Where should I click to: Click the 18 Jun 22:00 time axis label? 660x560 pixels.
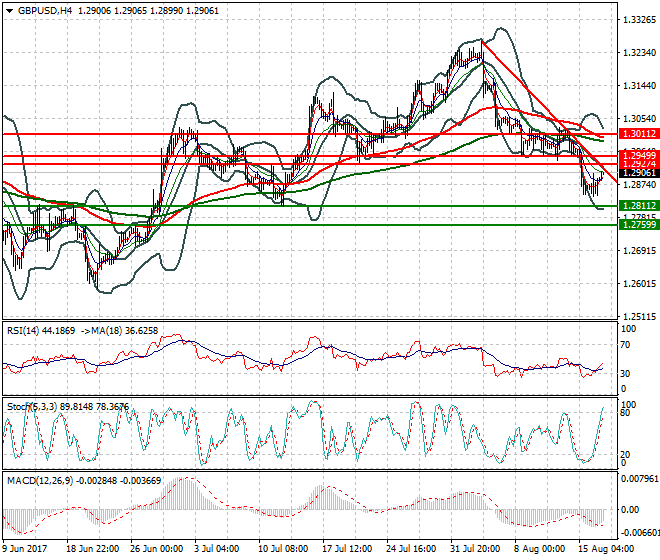[x=93, y=549]
